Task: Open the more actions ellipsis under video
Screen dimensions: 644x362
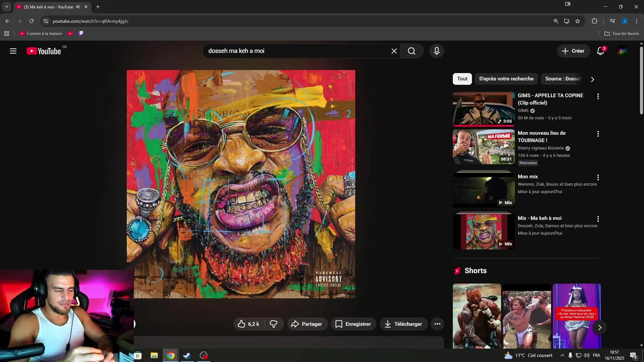Action: [438, 324]
